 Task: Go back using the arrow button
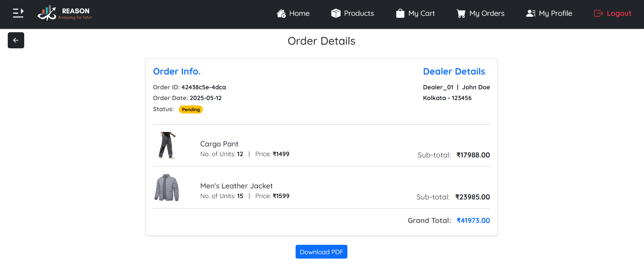(16, 40)
